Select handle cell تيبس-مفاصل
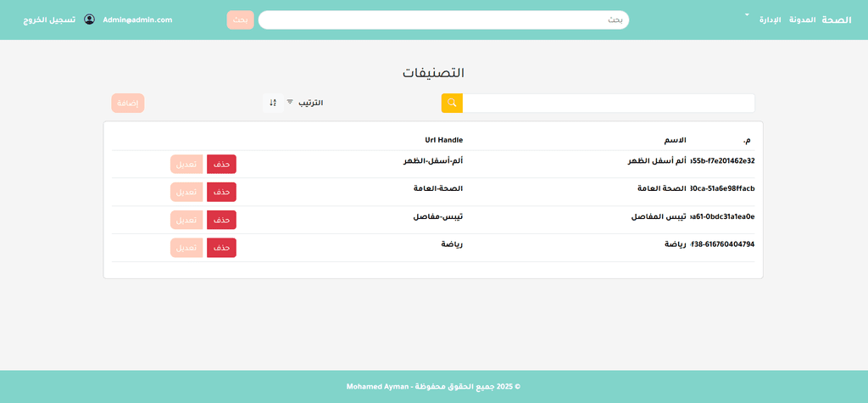868x403 pixels. (438, 216)
